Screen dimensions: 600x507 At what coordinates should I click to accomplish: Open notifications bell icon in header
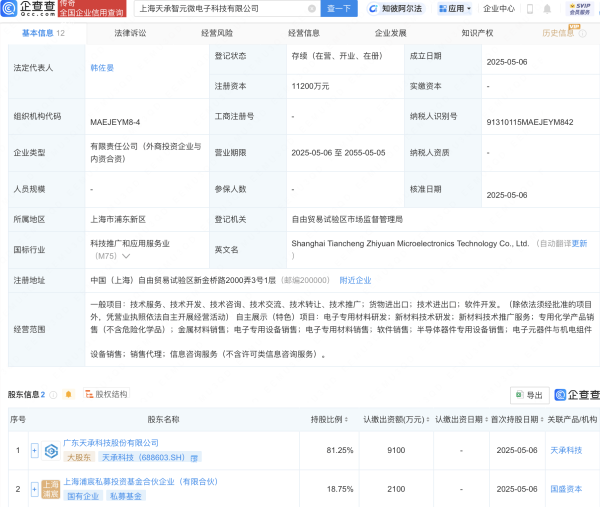(x=547, y=9)
